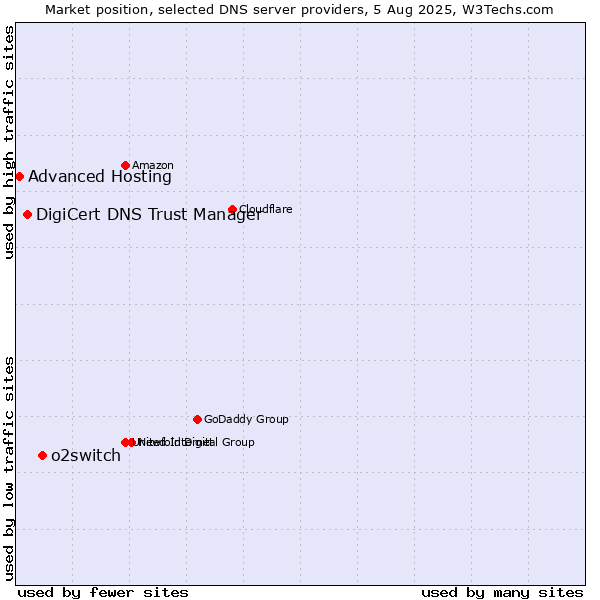Click the Advanced Hosting red marker

[20, 176]
